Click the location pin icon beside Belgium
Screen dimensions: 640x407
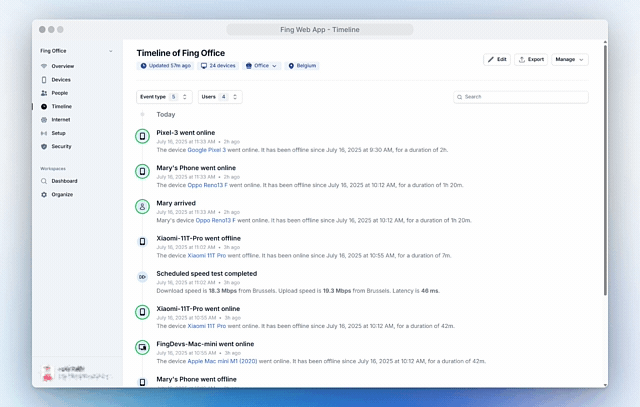click(x=291, y=66)
